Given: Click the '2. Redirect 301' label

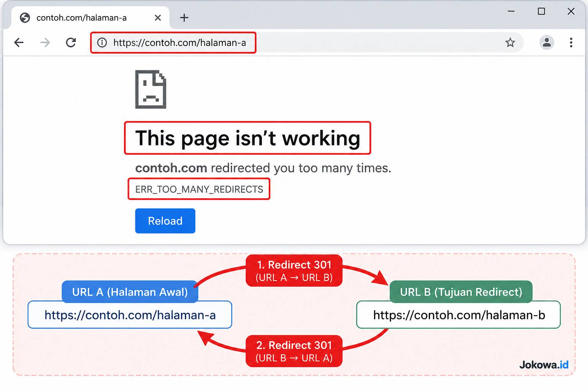Looking at the screenshot, I should (294, 351).
